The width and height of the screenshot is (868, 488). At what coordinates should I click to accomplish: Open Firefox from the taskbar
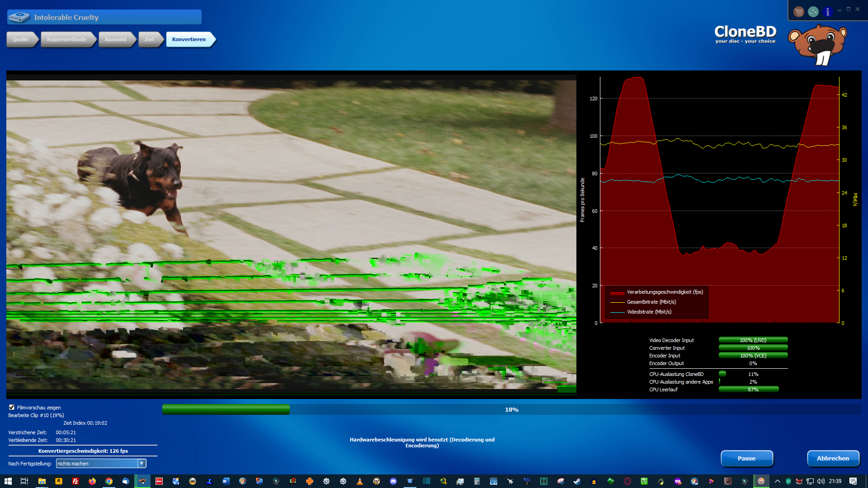pos(92,481)
